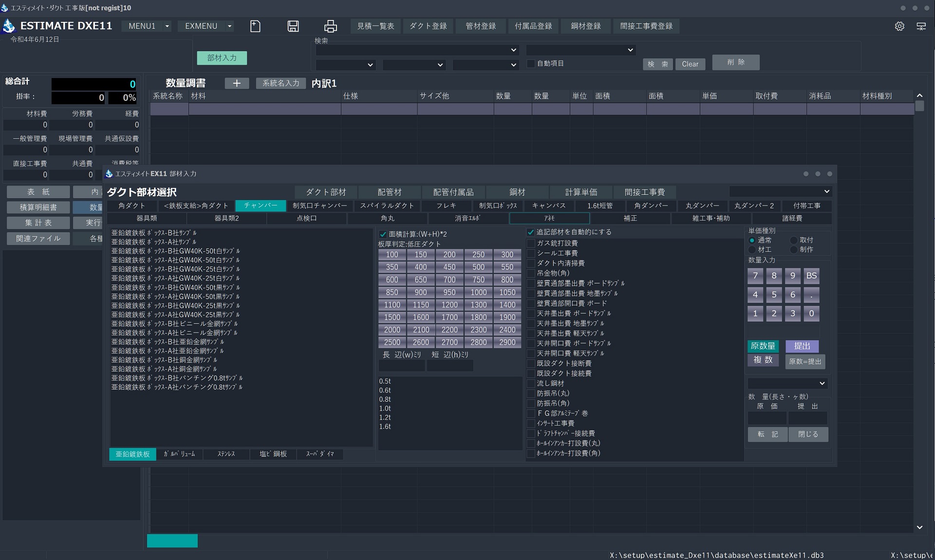Expand the MENU1 dropdown

167,26
